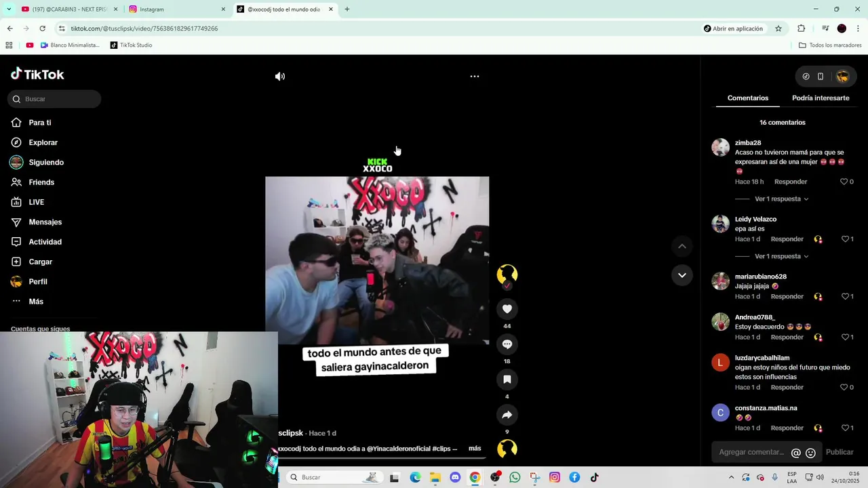Image resolution: width=868 pixels, height=488 pixels.
Task: Like mariarubiano628's comment
Action: click(844, 297)
